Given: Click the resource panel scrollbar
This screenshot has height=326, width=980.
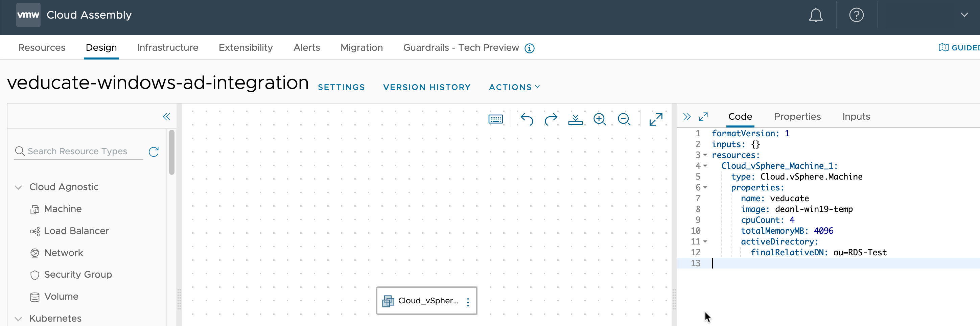Looking at the screenshot, I should (x=171, y=152).
